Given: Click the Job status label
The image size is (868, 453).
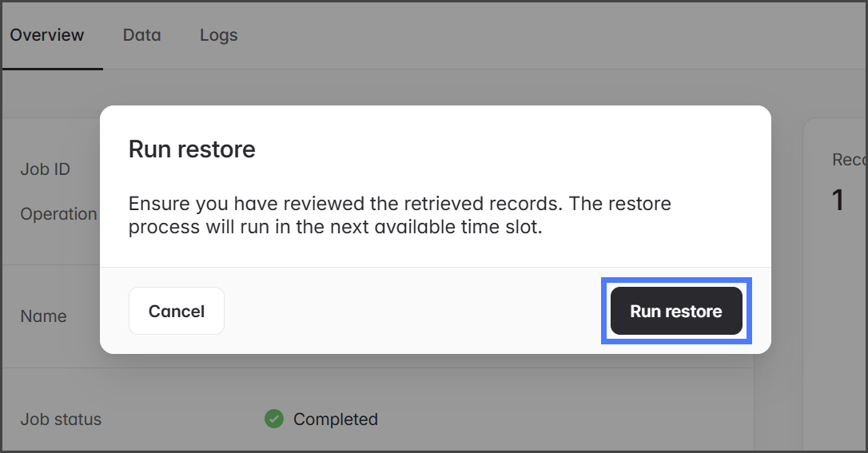Looking at the screenshot, I should pyautogui.click(x=61, y=419).
